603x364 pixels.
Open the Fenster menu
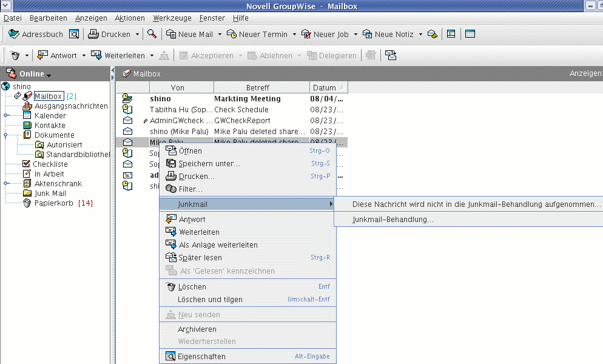tap(212, 18)
